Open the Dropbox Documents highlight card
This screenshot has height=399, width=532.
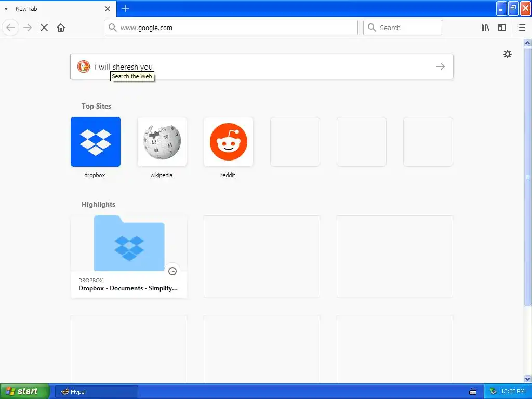click(x=129, y=257)
